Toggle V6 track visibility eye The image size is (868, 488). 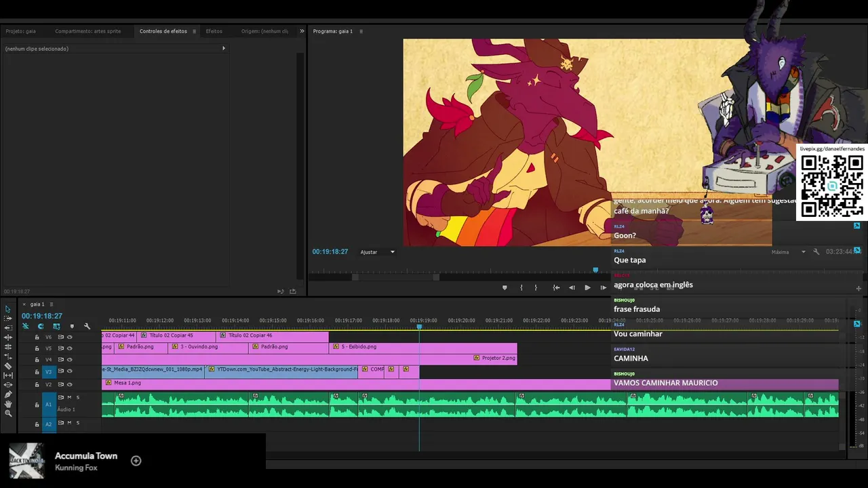(70, 337)
